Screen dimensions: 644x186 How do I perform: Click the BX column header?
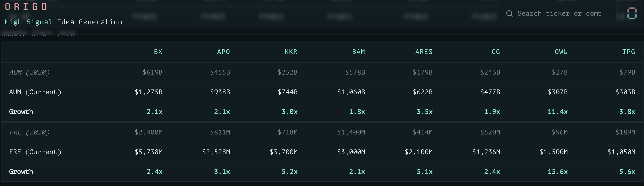158,52
